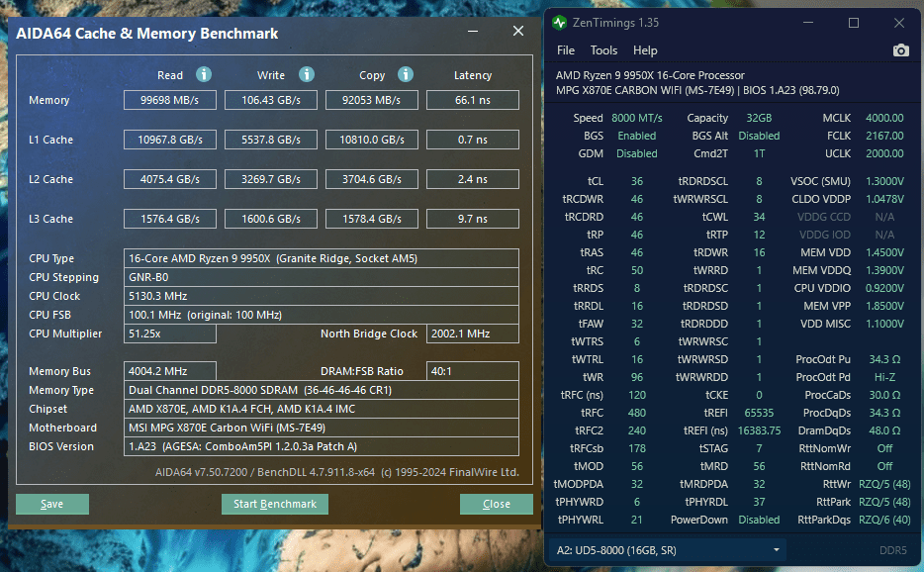924x572 pixels.
Task: Click the CPU Stepping GNR-B0 field
Action: [322, 277]
